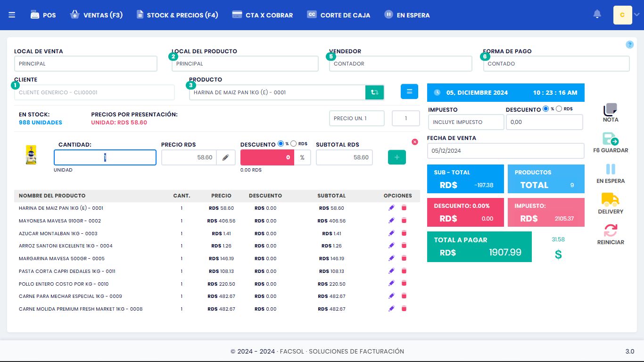
Task: Open notifications bell
Action: point(597,14)
